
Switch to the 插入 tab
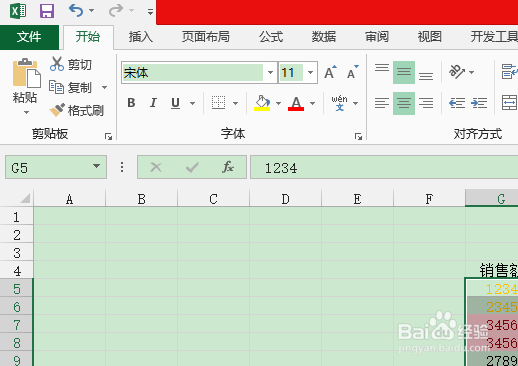pos(141,37)
